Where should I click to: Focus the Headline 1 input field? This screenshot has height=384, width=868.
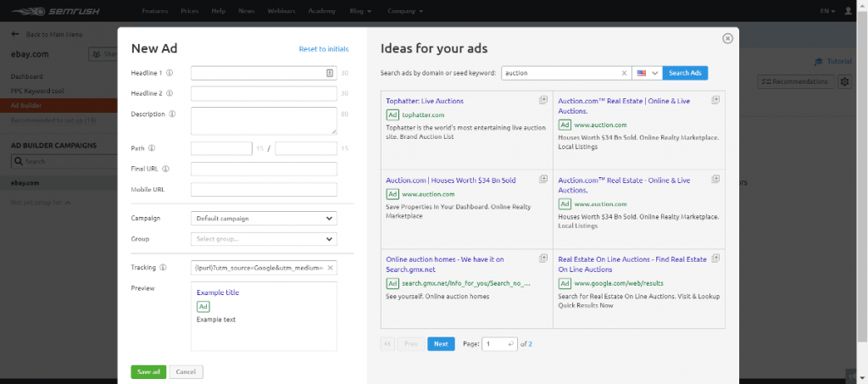[x=264, y=73]
